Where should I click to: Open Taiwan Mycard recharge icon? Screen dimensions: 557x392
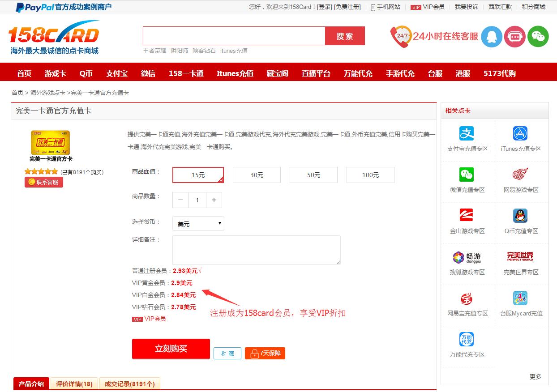pyautogui.click(x=520, y=298)
